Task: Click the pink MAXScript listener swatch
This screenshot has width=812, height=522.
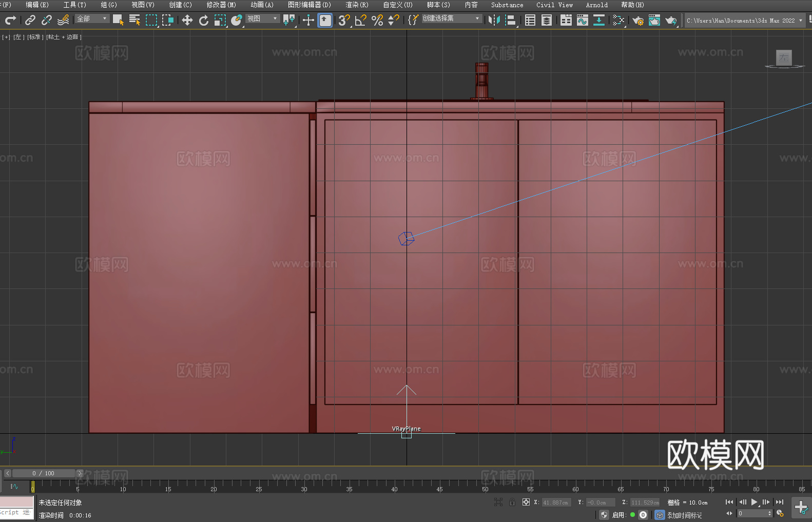Action: point(17,502)
